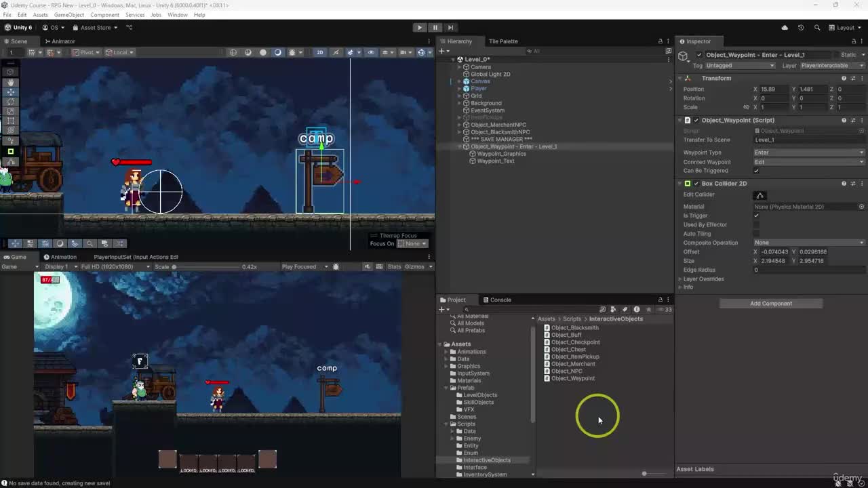Toggle 2D mode in the Scene view
Image resolution: width=868 pixels, height=488 pixels.
tap(320, 52)
